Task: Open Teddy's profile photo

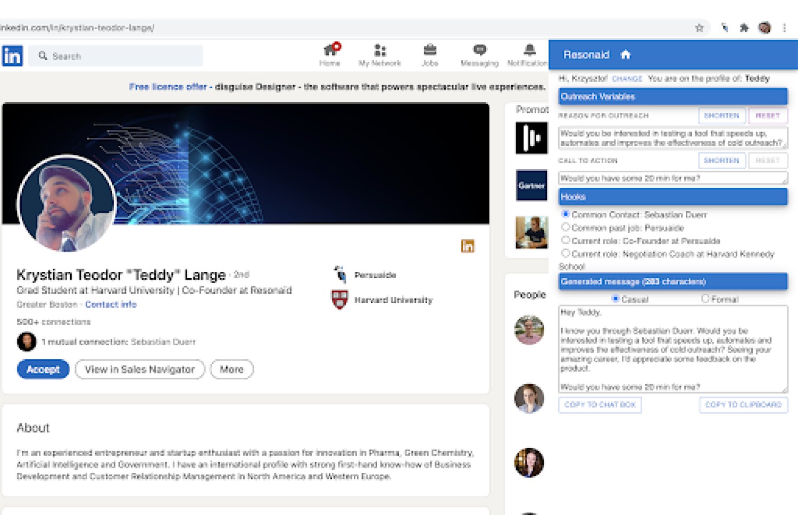Action: click(66, 203)
